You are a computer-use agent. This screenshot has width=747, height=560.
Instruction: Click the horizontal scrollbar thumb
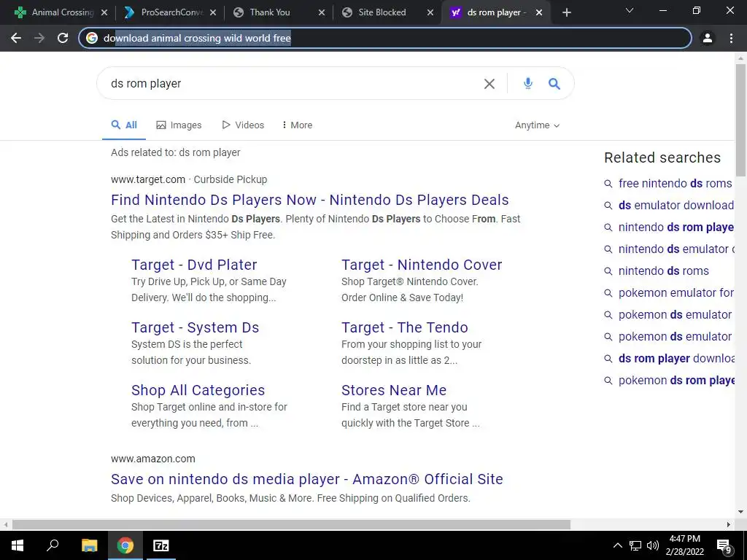coord(291,525)
